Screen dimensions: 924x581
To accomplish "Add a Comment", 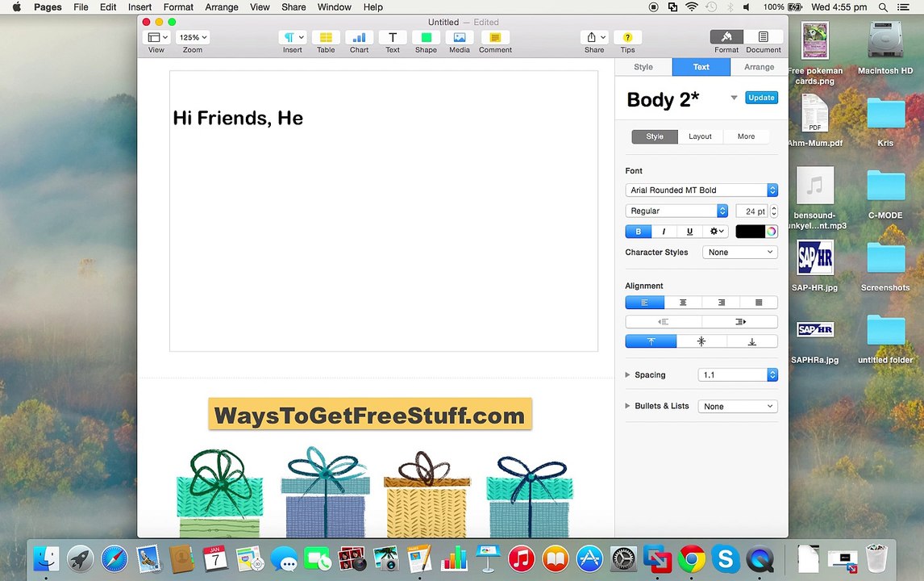I will (495, 37).
